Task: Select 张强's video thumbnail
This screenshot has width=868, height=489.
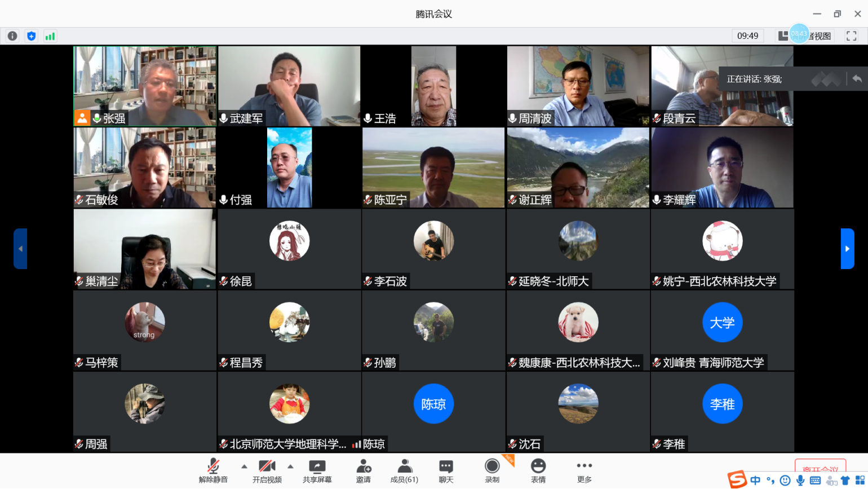Action: [x=145, y=86]
